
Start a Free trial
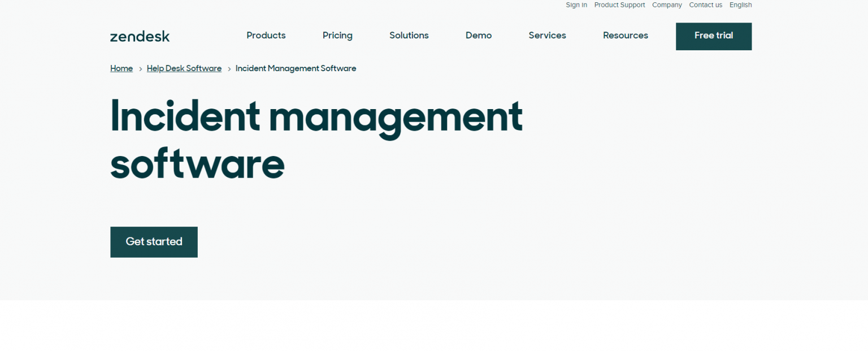point(713,36)
